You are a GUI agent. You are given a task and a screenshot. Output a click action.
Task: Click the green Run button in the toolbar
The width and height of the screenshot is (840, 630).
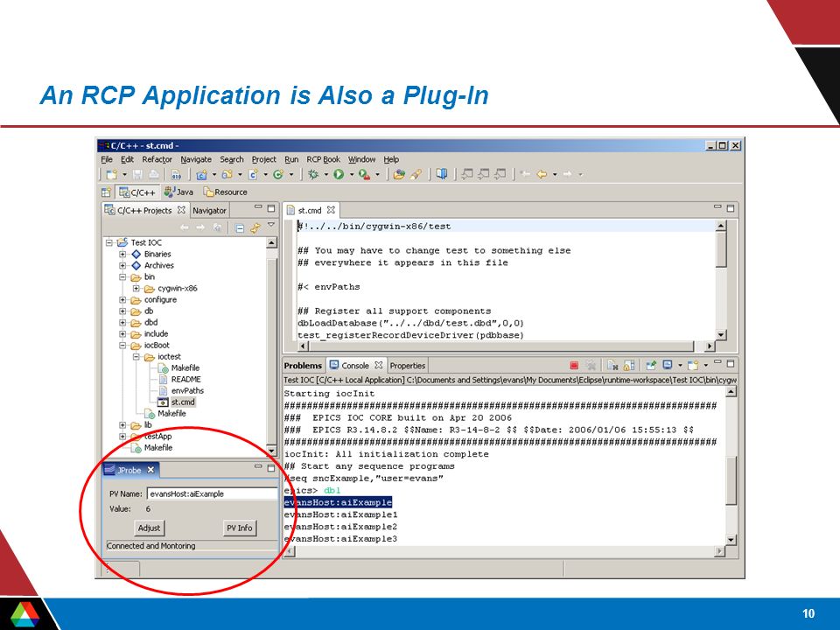(x=339, y=174)
